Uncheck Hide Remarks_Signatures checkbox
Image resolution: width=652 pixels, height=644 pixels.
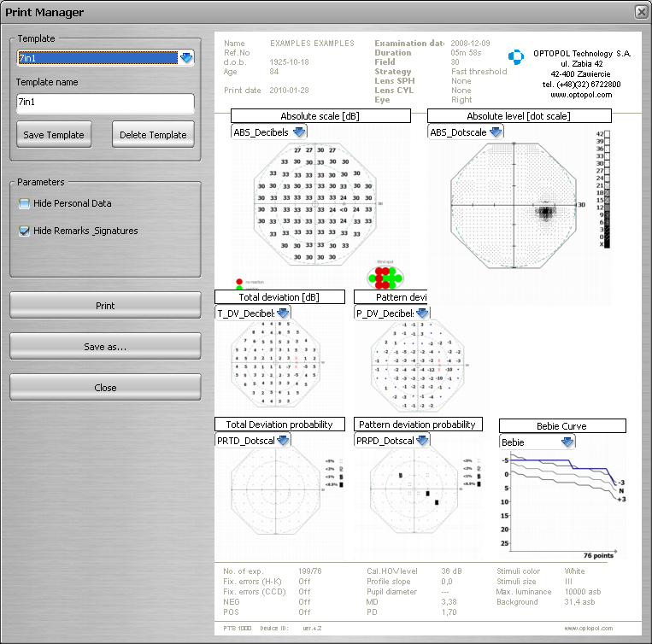pos(25,231)
